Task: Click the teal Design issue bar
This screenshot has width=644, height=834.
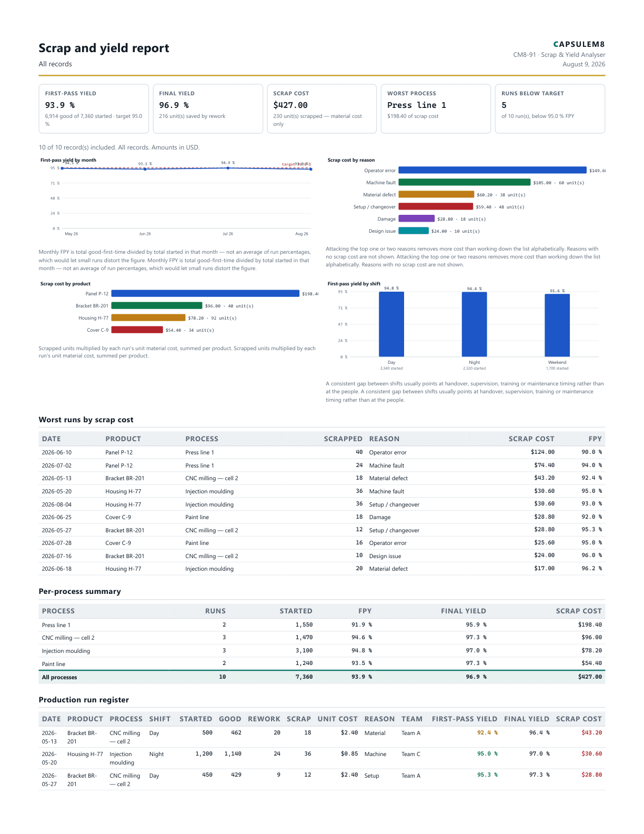Action: pyautogui.click(x=414, y=231)
